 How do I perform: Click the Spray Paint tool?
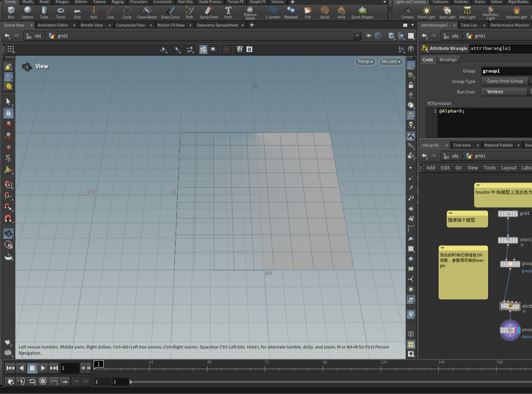[x=209, y=12]
